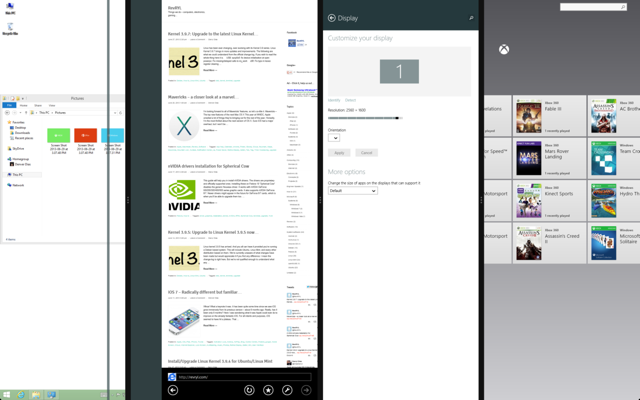Click the Detect link under the monitor preview
The image size is (640, 400).
(350, 100)
